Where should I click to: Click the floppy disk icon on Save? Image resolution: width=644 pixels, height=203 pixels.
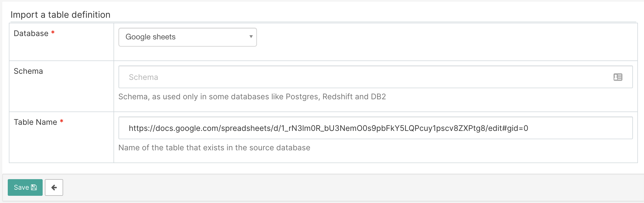click(x=34, y=187)
